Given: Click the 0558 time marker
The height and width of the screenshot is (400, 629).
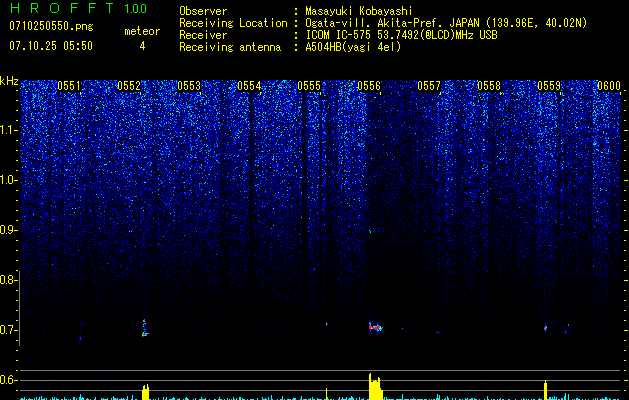Looking at the screenshot, I should tap(489, 86).
